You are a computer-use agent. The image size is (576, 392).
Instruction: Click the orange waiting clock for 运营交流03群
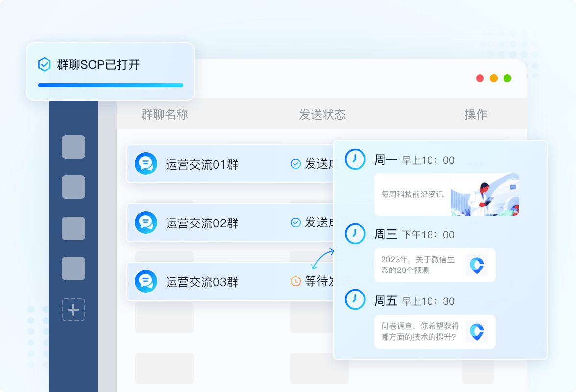click(296, 281)
